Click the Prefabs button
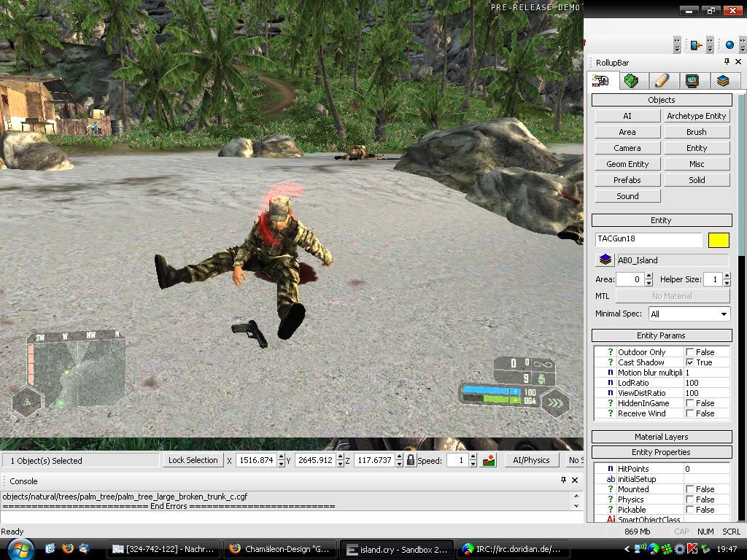The width and height of the screenshot is (747, 560). coord(627,180)
